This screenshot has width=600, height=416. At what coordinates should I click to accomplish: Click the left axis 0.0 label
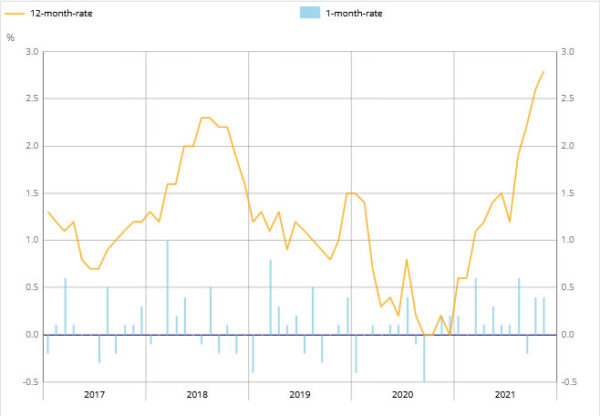click(x=32, y=335)
